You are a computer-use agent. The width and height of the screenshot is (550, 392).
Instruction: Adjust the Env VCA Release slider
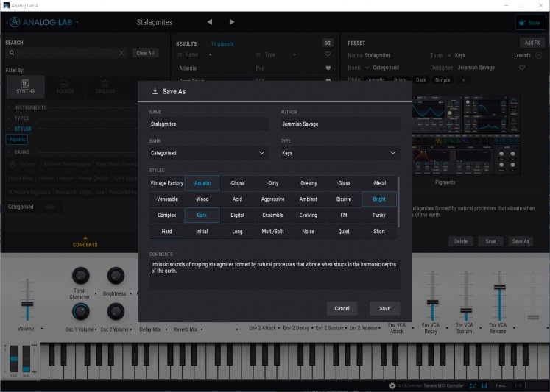tap(500, 288)
